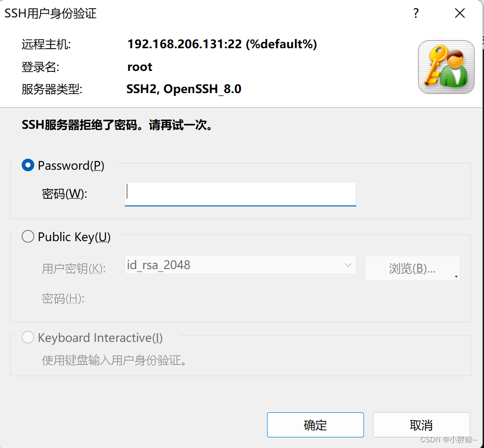484x448 pixels.
Task: Select the Public Key radio button
Action: click(28, 237)
